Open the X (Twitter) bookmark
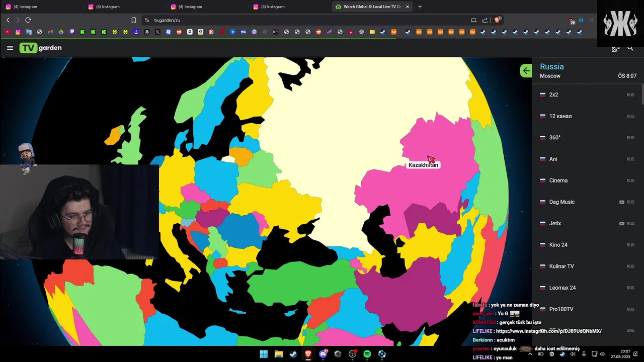644x362 pixels. (x=157, y=32)
